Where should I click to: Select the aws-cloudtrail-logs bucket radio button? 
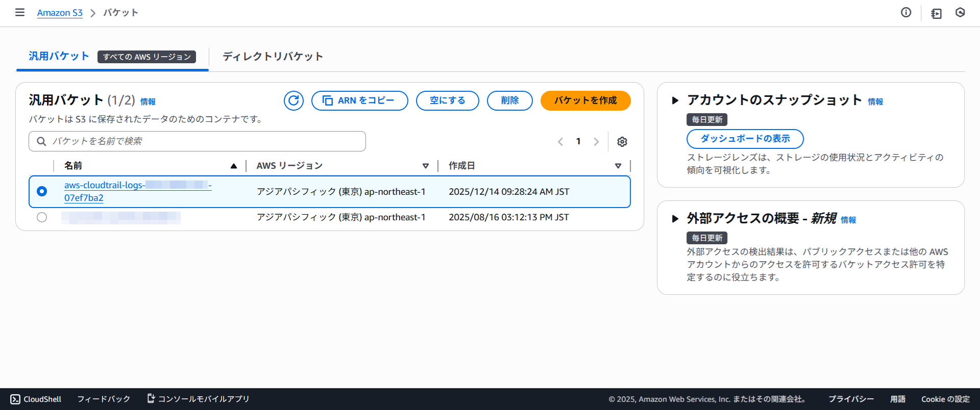pyautogui.click(x=42, y=191)
